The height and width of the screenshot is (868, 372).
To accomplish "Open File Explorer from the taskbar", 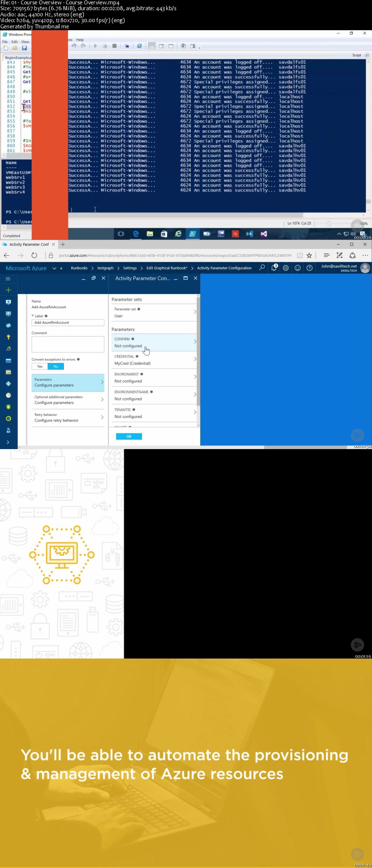I will pos(150,234).
